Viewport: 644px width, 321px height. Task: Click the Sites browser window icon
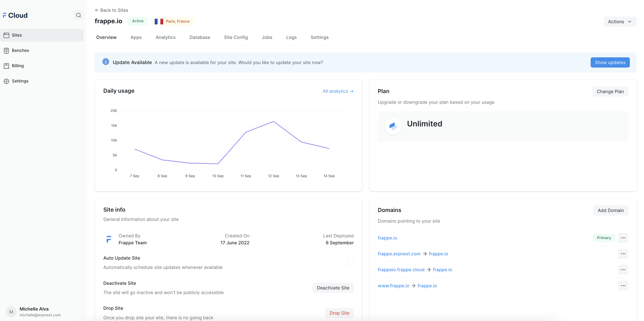coord(7,35)
